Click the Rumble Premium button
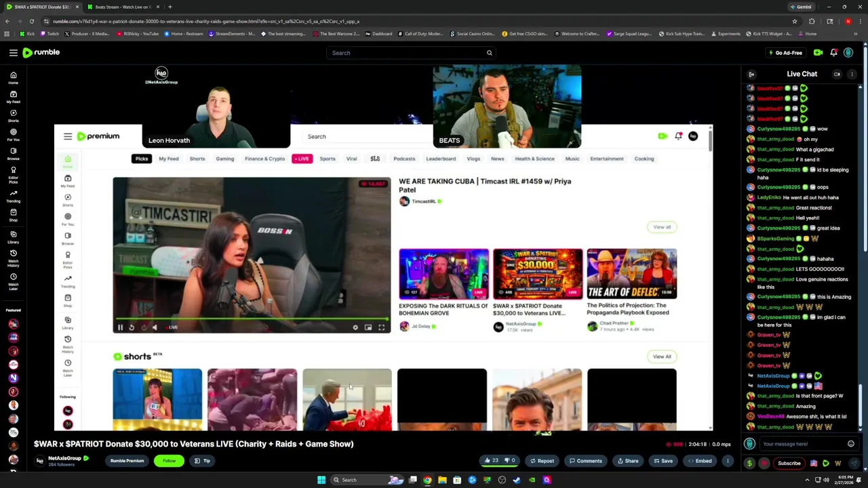Screen dimensions: 868x488 pos(127,461)
